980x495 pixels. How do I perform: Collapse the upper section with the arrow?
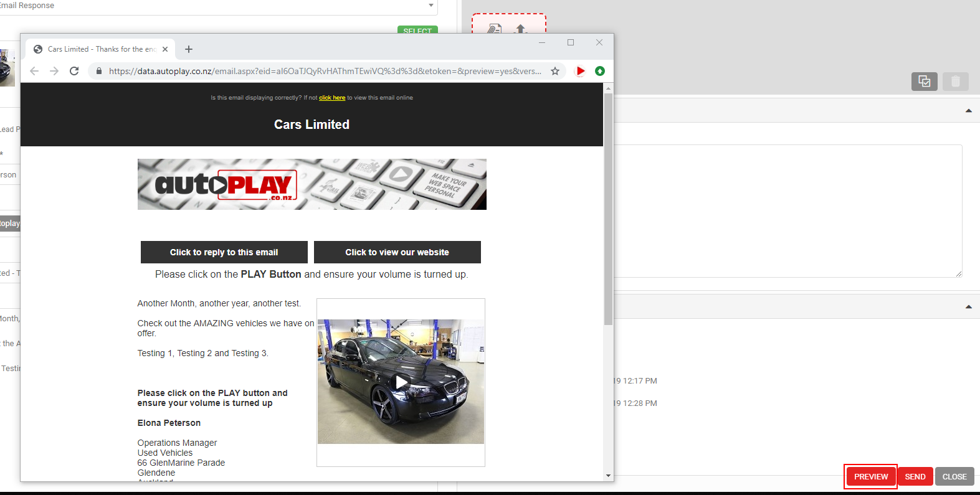969,111
